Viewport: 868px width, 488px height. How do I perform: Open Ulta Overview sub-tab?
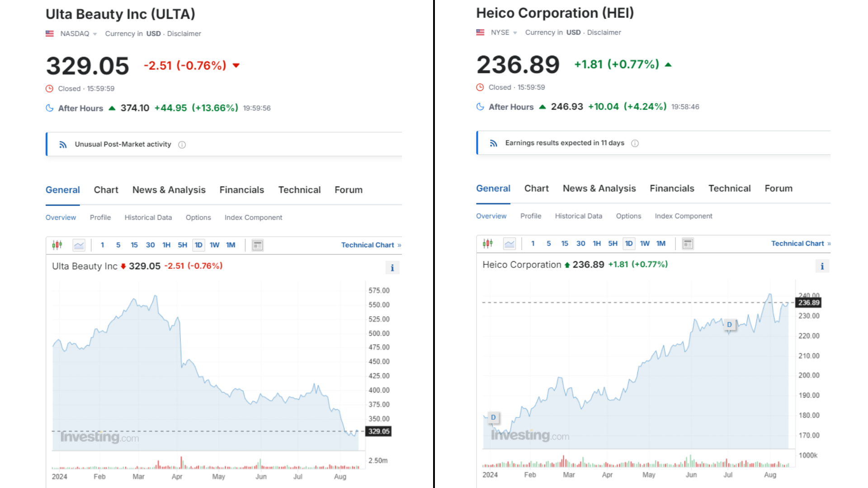(61, 217)
